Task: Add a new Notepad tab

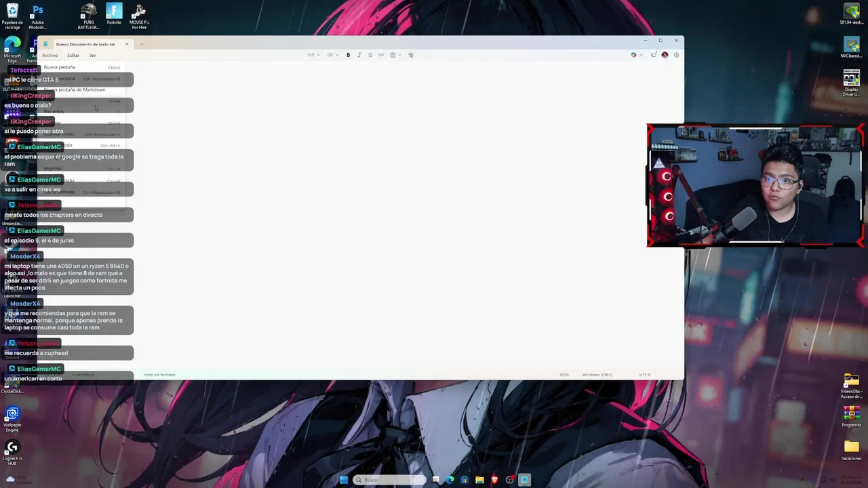Action: [142, 44]
